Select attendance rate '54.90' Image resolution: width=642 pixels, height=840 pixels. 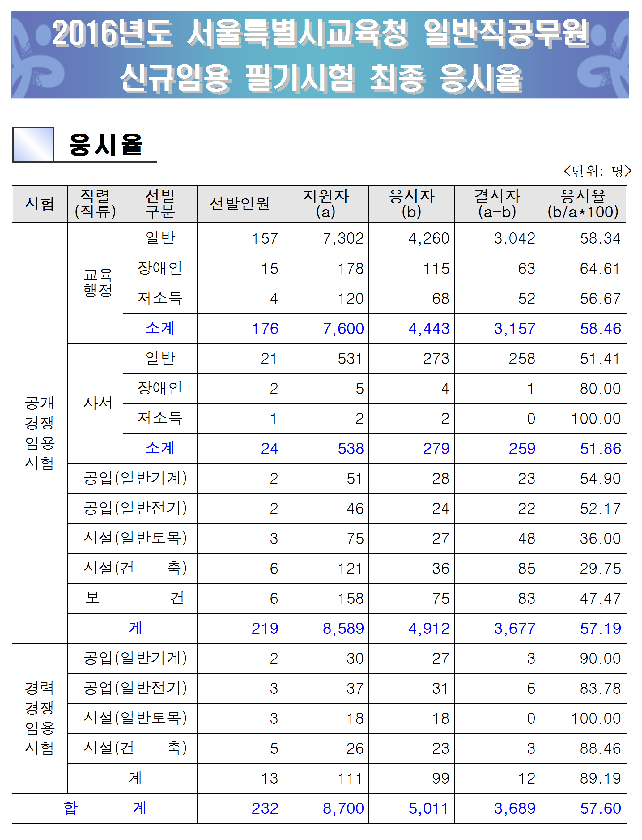600,479
